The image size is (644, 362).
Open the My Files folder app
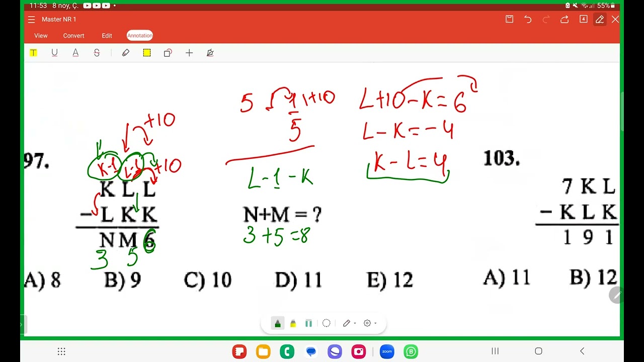(x=263, y=351)
